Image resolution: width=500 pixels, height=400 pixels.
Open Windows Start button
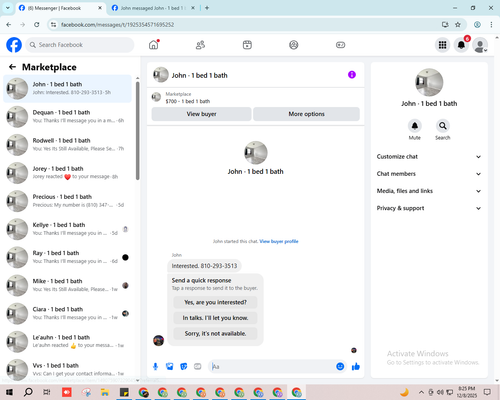9,392
